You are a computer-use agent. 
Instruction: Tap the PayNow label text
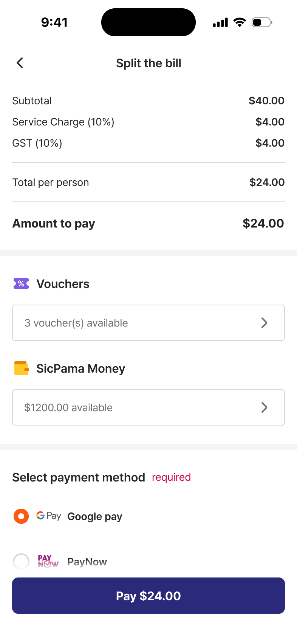pos(87,562)
